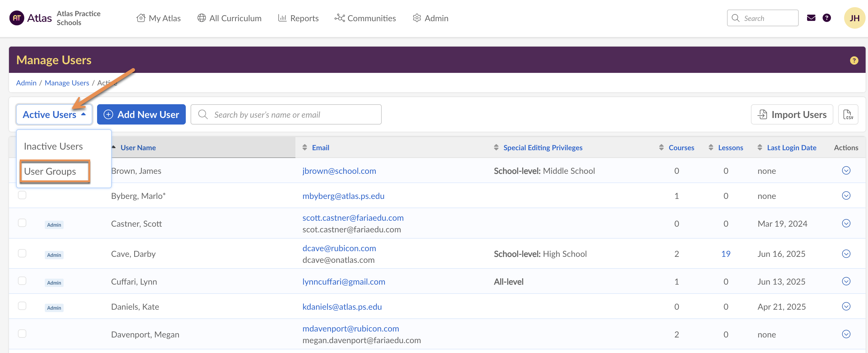Open jbrown@school.com email link
This screenshot has width=868, height=353.
[x=339, y=171]
